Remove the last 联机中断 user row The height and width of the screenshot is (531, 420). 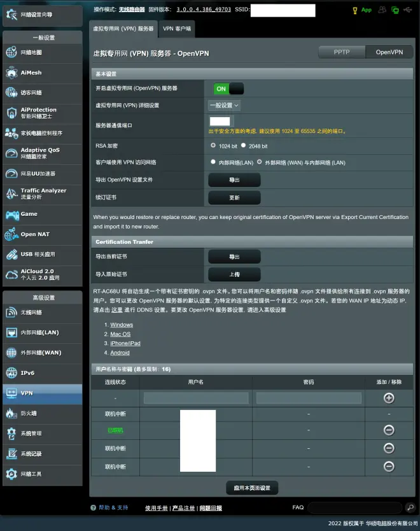(x=389, y=467)
